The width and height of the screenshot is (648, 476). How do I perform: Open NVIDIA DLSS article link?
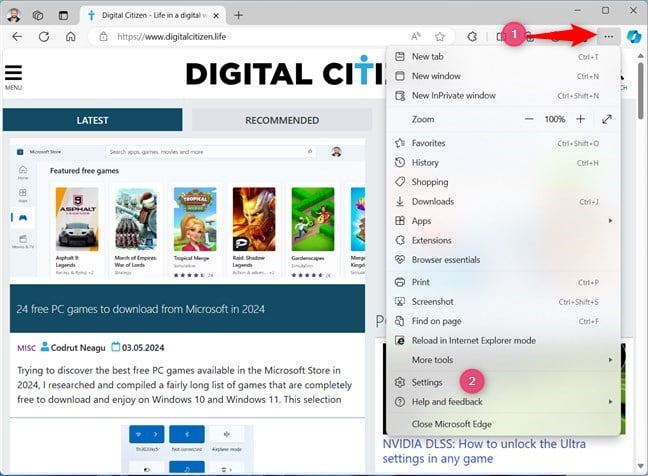(x=484, y=451)
